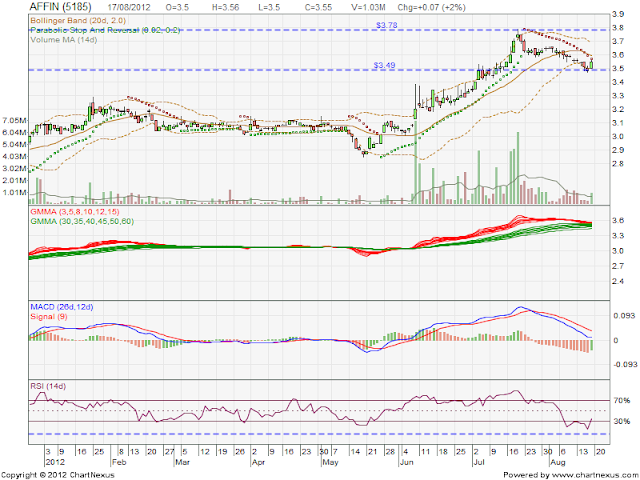The image size is (640, 480).
Task: Click the 2012 year label under time axis
Action: [x=54, y=462]
